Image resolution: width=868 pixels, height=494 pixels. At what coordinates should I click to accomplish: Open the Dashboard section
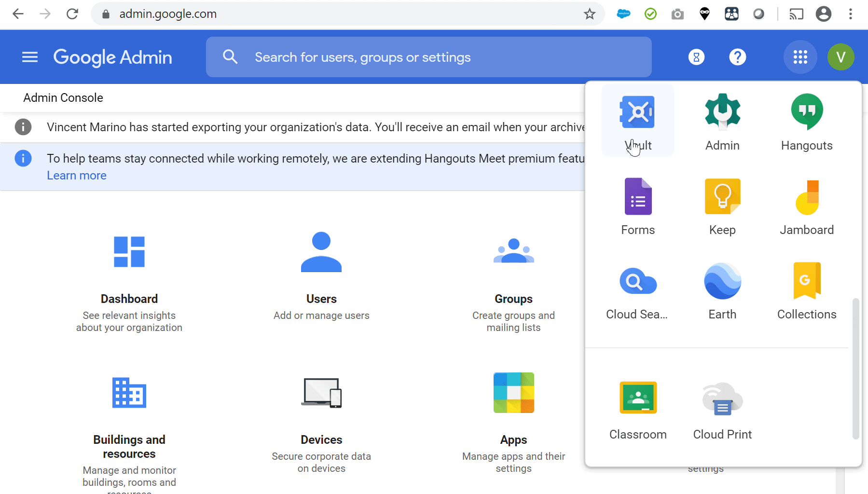pos(129,275)
